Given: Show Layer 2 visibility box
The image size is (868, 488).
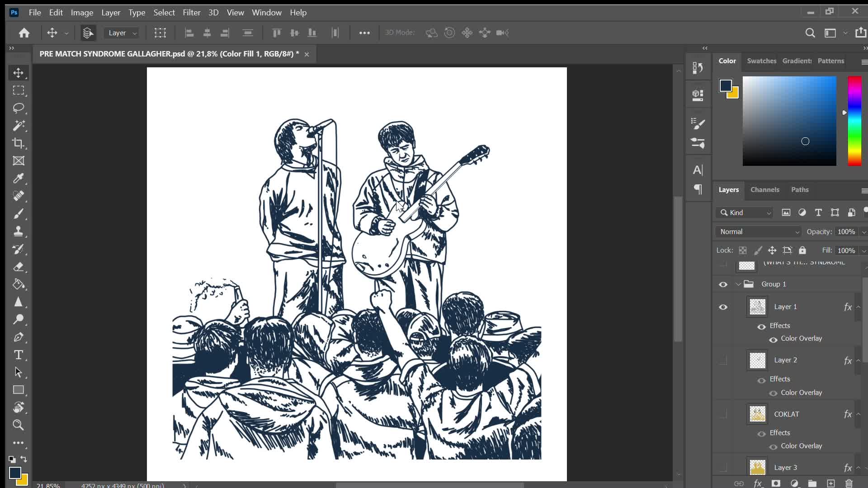Looking at the screenshot, I should point(723,361).
